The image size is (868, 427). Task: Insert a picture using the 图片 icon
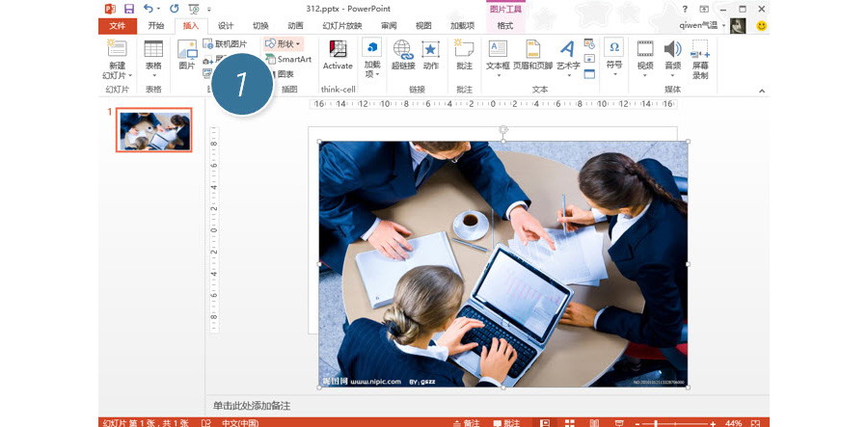point(187,54)
